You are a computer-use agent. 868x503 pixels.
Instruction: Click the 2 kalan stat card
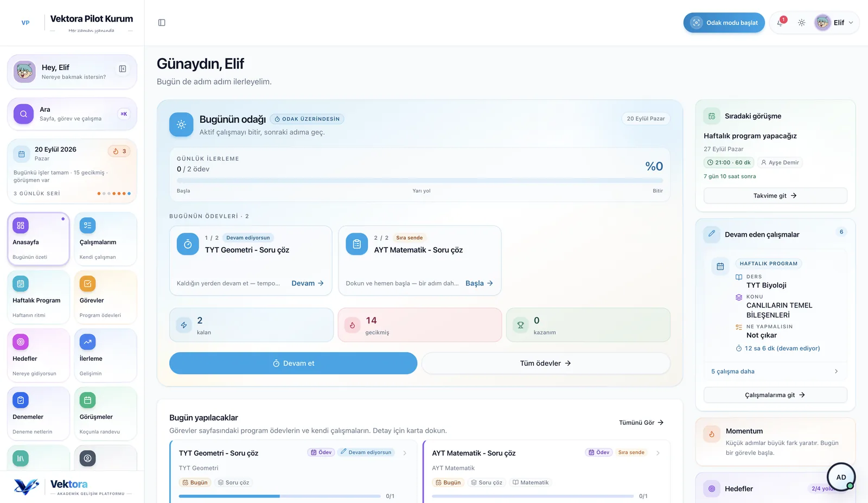pyautogui.click(x=251, y=325)
